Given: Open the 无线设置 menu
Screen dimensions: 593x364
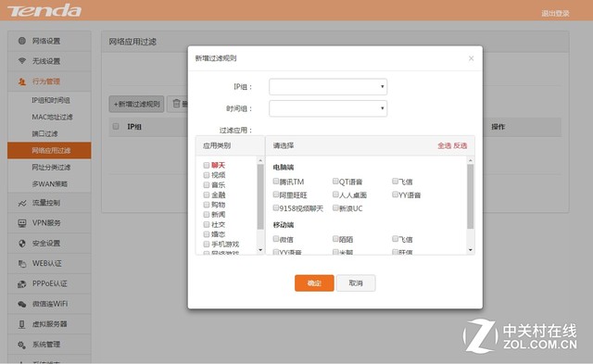Looking at the screenshot, I should coord(49,61).
